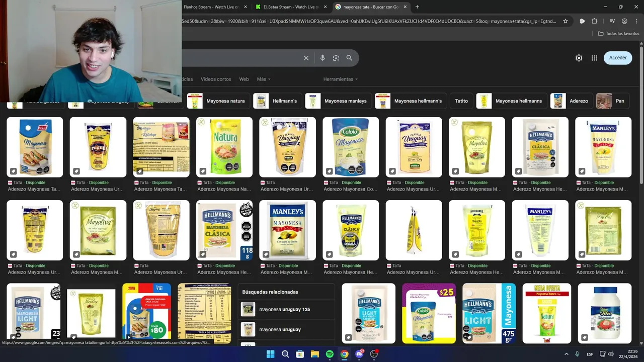Select the Mayonesa natura chip

[x=218, y=101]
